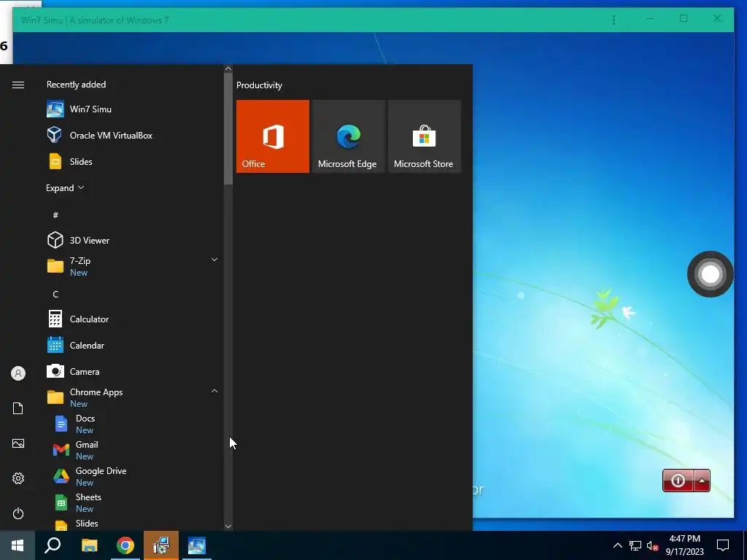This screenshot has width=747, height=560.
Task: Open the Microsoft Store tile
Action: (x=425, y=136)
